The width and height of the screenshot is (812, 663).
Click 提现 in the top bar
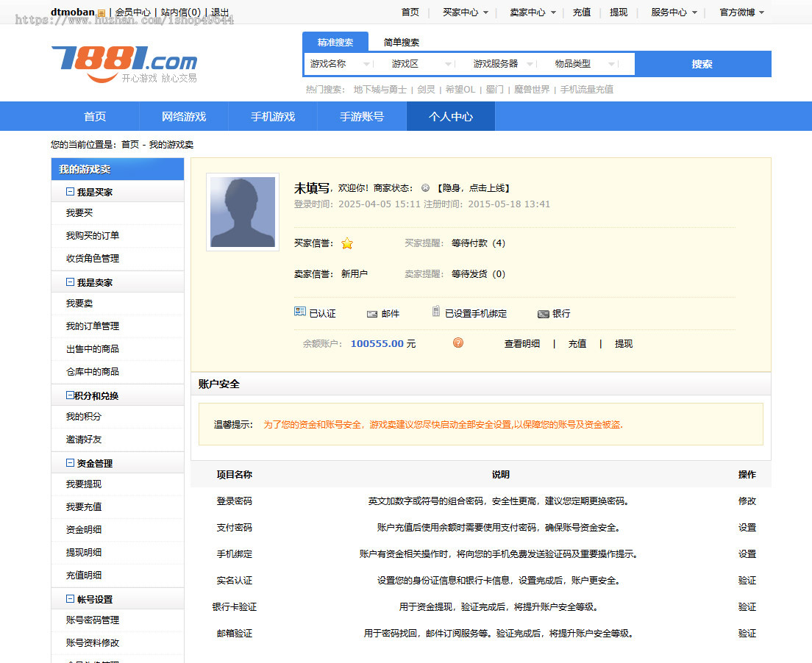pyautogui.click(x=619, y=12)
